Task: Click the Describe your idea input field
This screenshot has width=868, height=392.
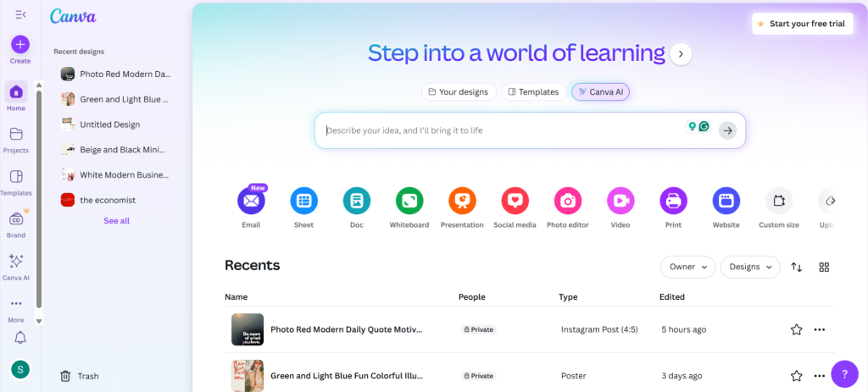Action: tap(500, 130)
